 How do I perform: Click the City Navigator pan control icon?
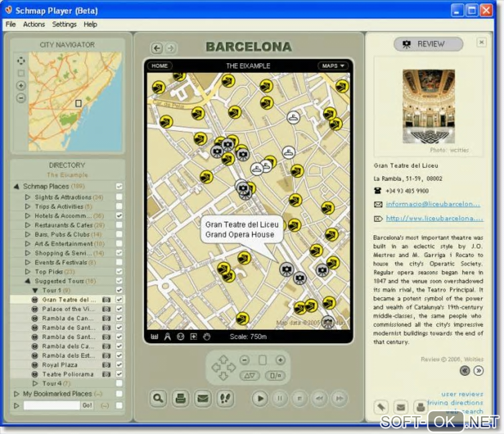click(21, 61)
